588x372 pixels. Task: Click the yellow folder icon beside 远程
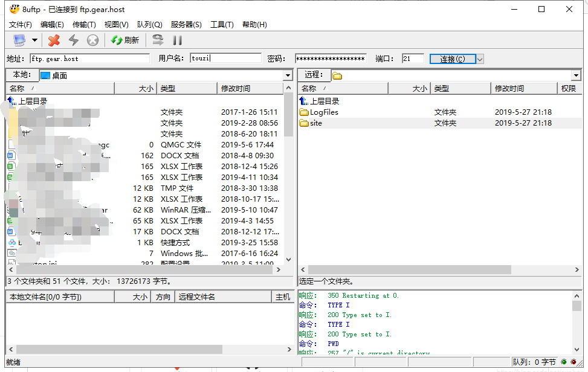[337, 75]
